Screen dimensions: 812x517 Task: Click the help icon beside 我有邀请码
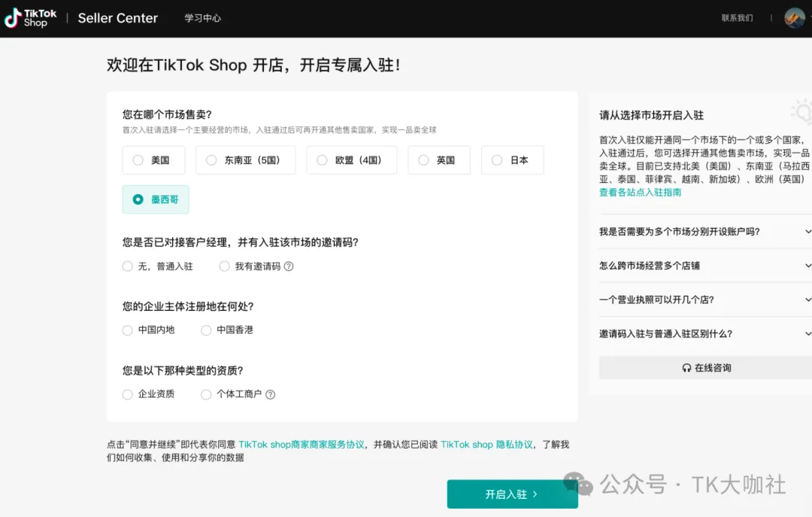(289, 266)
